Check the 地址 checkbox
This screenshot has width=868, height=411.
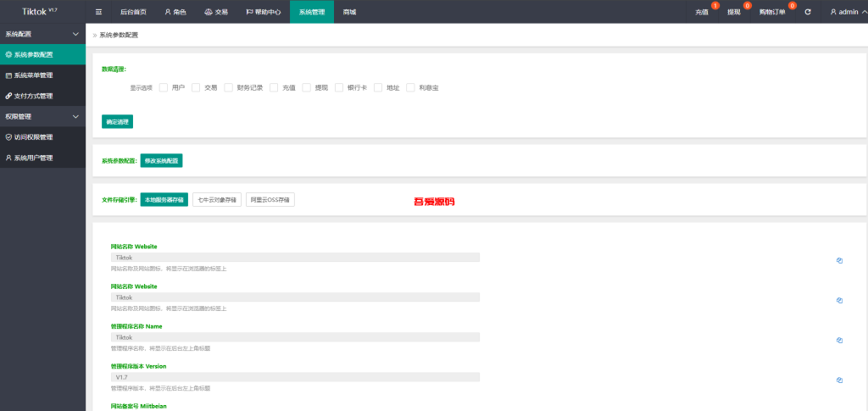click(x=379, y=87)
